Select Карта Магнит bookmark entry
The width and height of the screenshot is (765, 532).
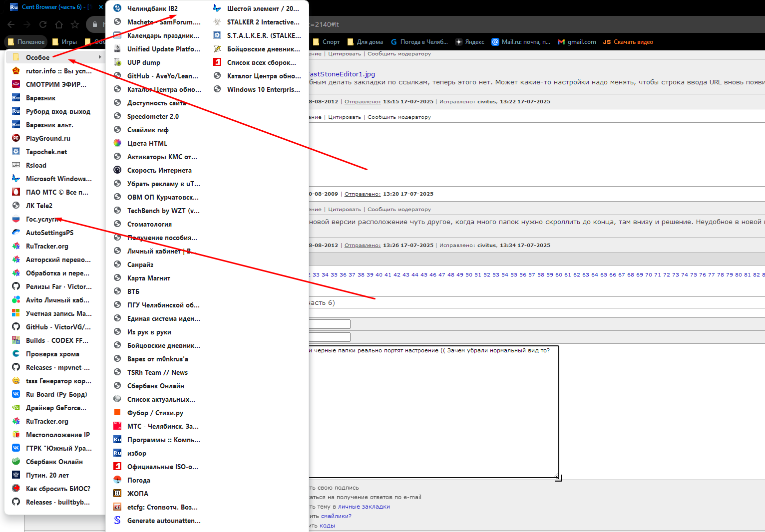coord(149,278)
